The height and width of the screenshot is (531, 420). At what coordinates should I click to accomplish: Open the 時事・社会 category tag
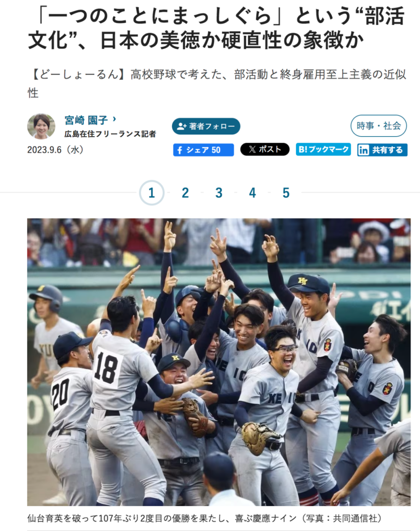379,126
